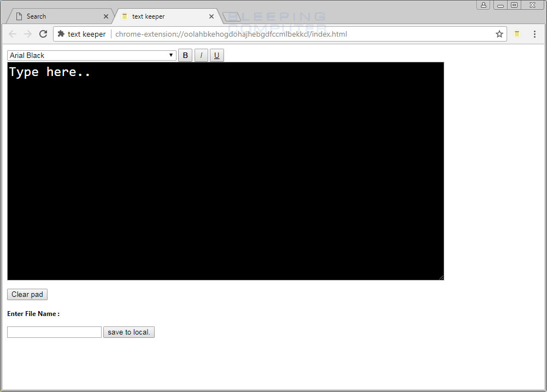The width and height of the screenshot is (547, 392).
Task: Click the forward navigation arrow
Action: point(28,34)
